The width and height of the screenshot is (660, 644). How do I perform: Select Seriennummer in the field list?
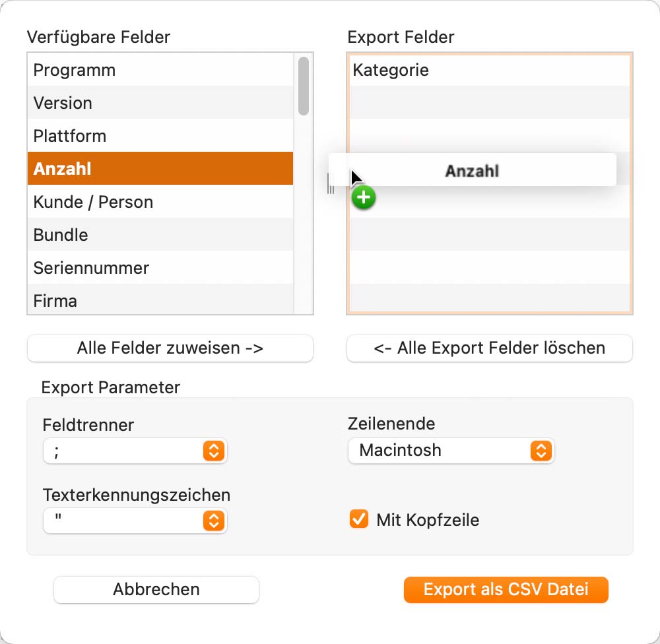tap(160, 268)
